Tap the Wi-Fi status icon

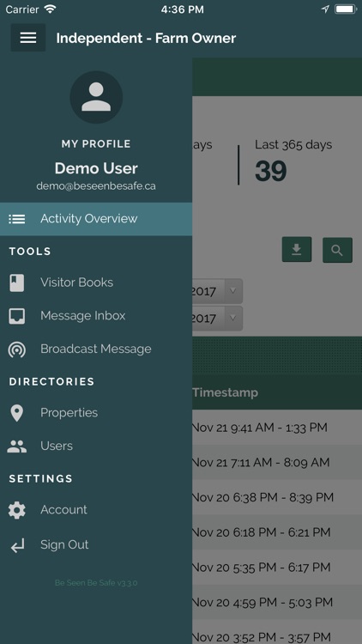(x=50, y=9)
